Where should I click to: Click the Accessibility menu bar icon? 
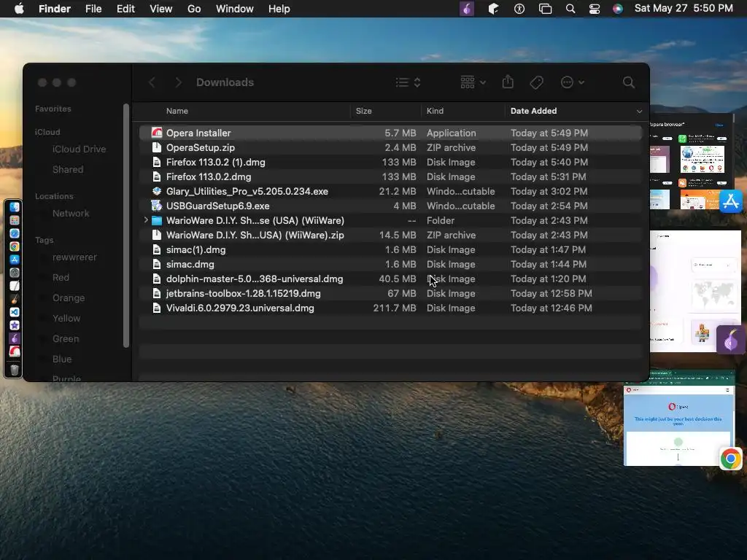(519, 9)
